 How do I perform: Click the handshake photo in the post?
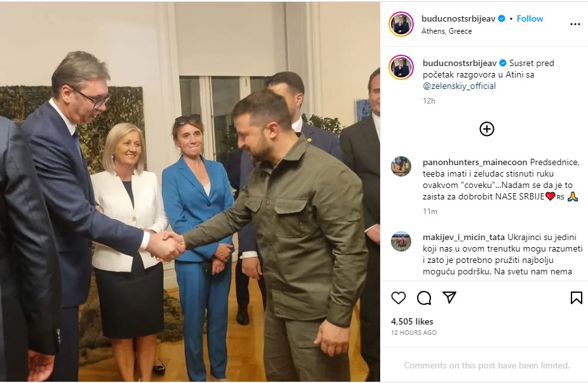click(190, 192)
